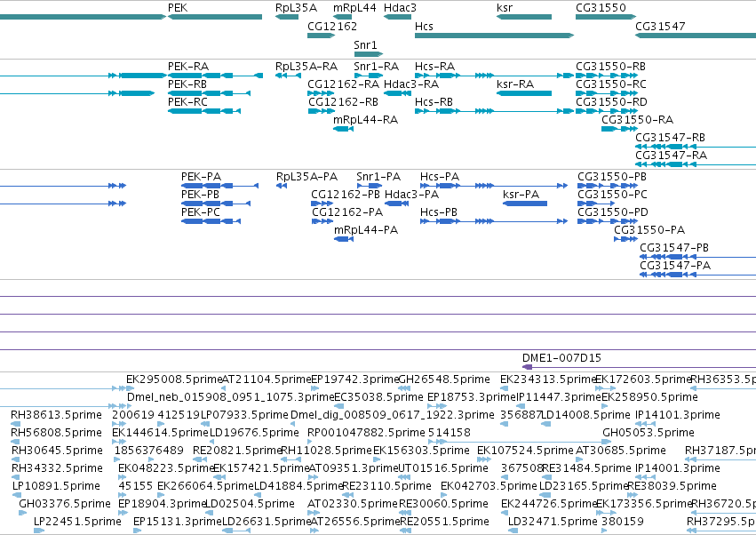The height and width of the screenshot is (535, 756).
Task: Click the mRpL44 gene label
Action: 354,8
